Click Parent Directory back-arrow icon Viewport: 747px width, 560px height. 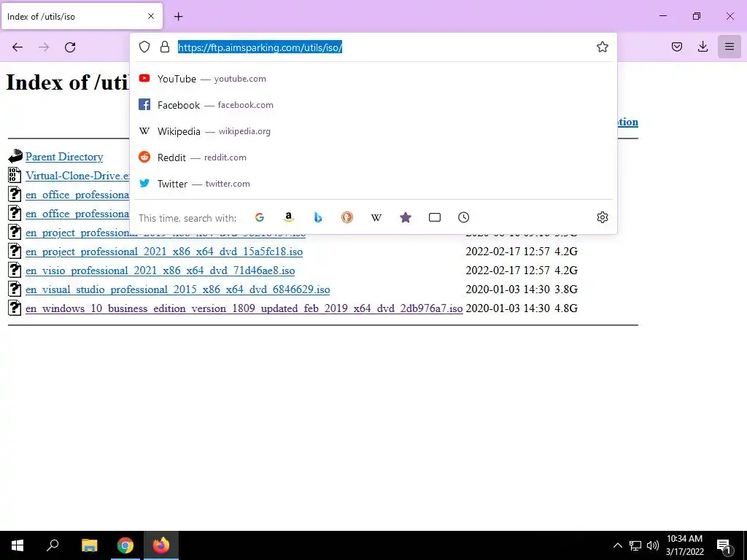point(15,156)
